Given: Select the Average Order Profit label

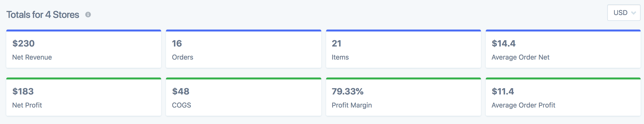Looking at the screenshot, I should click(x=523, y=105).
